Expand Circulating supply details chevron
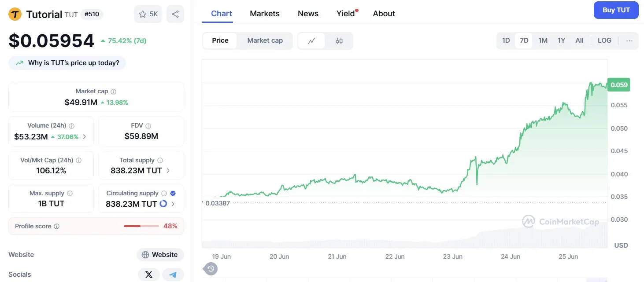644x282 pixels. pos(173,204)
